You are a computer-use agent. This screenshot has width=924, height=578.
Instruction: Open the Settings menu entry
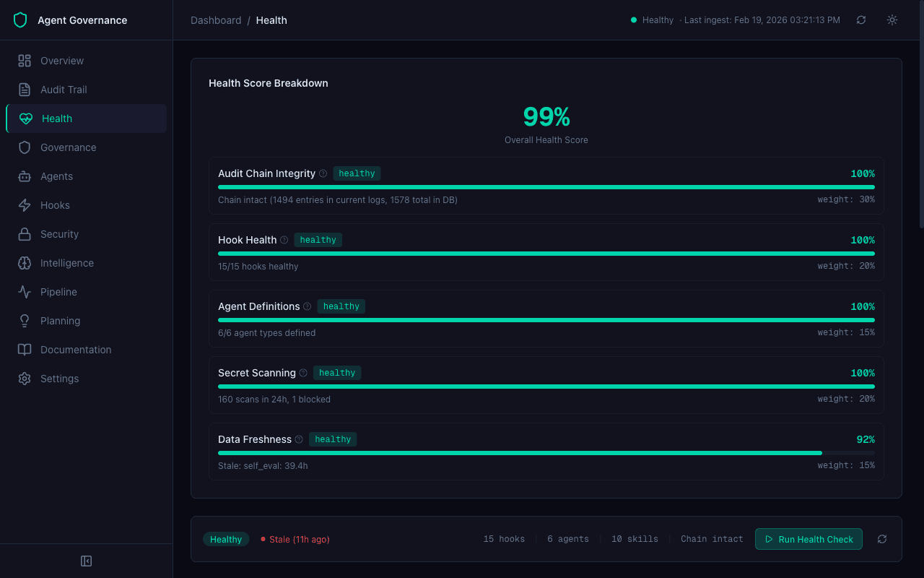click(60, 379)
